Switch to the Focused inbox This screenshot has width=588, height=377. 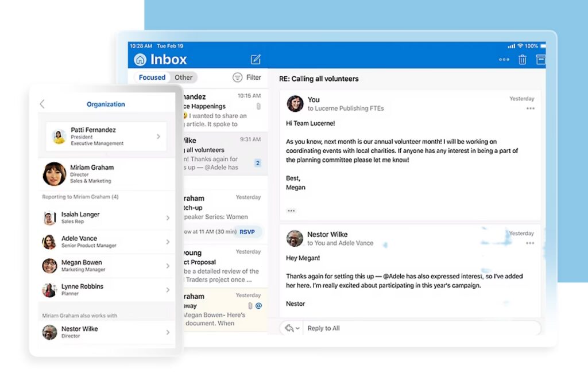pyautogui.click(x=152, y=77)
